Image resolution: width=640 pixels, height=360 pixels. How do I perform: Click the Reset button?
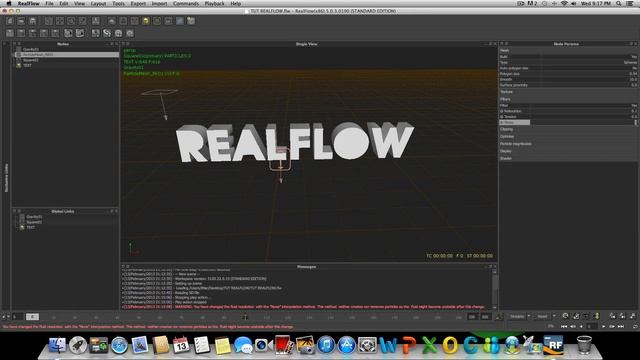(542, 316)
